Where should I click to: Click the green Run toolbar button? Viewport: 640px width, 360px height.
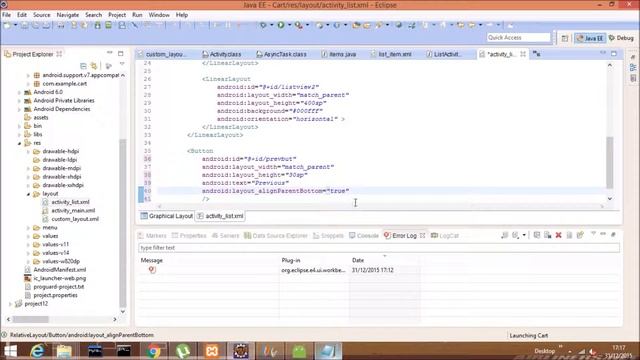tap(281, 25)
